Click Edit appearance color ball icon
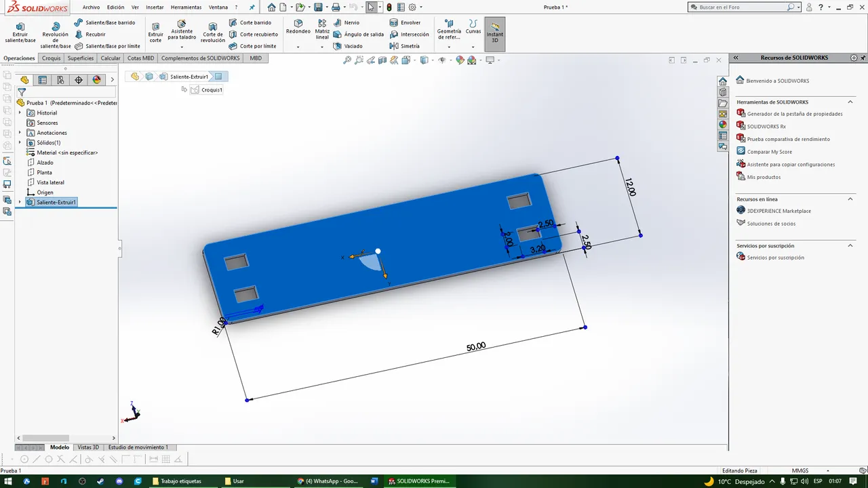Viewport: 868px width, 488px height. [x=460, y=60]
